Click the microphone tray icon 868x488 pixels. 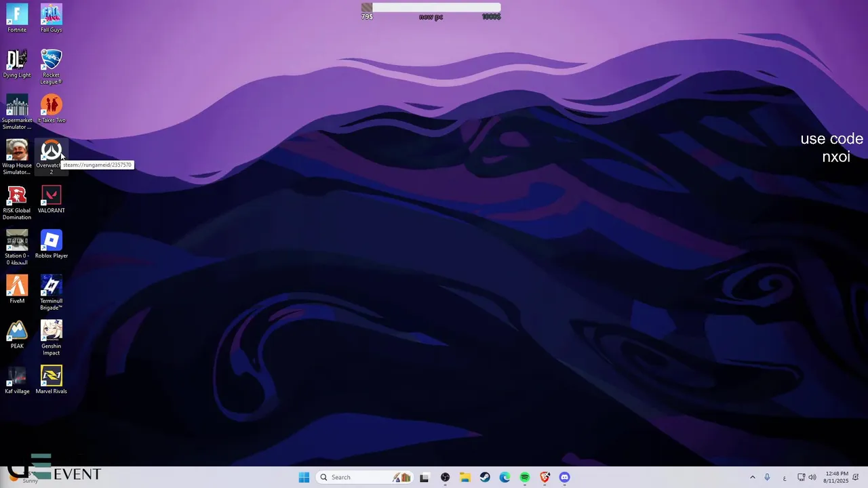pos(768,477)
